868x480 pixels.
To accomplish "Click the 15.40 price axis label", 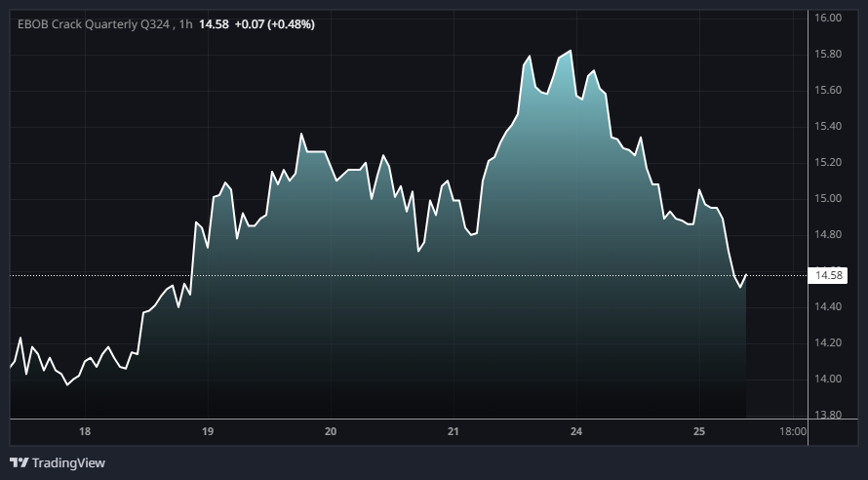I will [828, 127].
